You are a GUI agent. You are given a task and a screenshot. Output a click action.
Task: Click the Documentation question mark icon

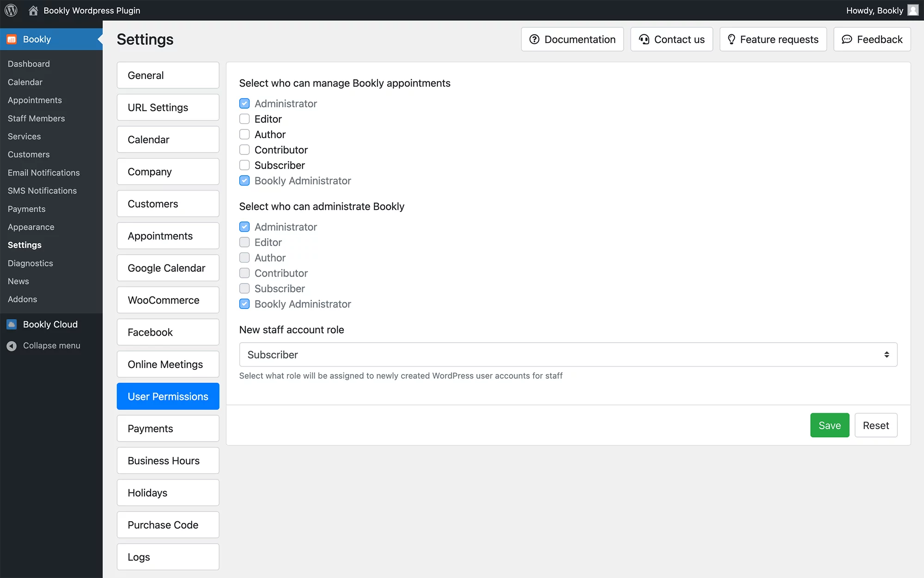coord(535,39)
